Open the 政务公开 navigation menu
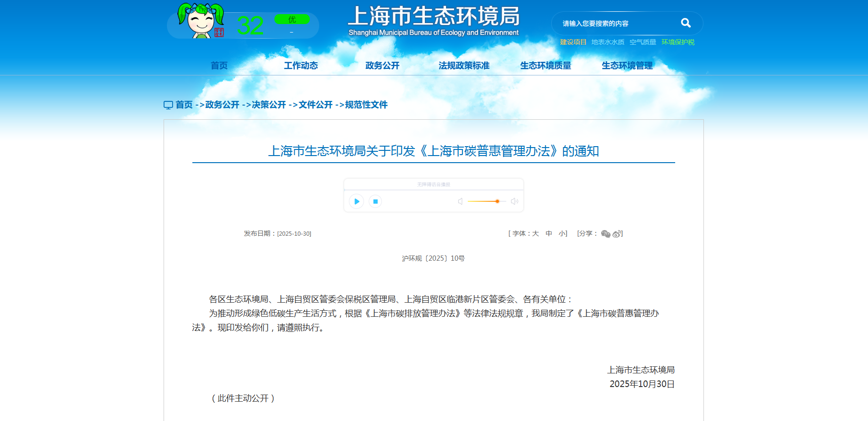The width and height of the screenshot is (868, 421). point(382,66)
